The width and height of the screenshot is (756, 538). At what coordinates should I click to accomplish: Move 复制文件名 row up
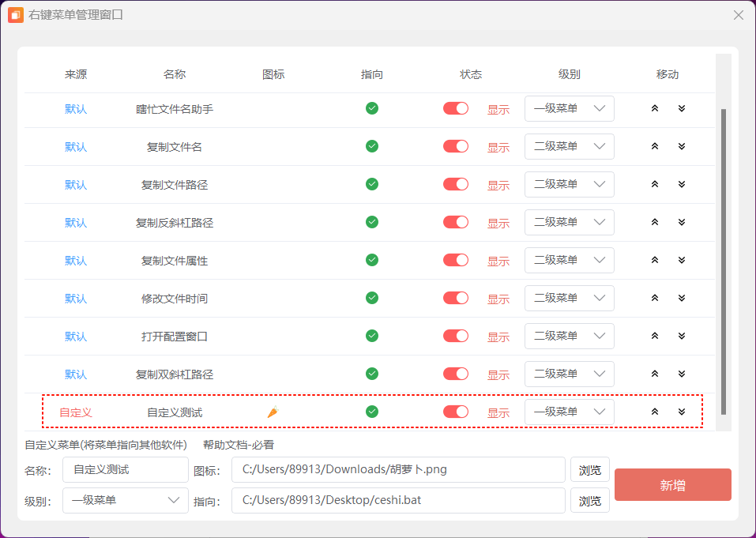click(655, 146)
